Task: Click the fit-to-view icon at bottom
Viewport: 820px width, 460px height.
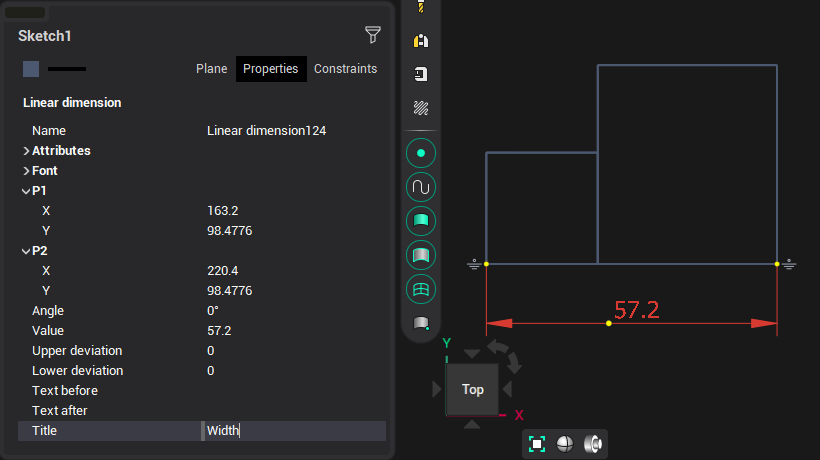Action: click(537, 444)
